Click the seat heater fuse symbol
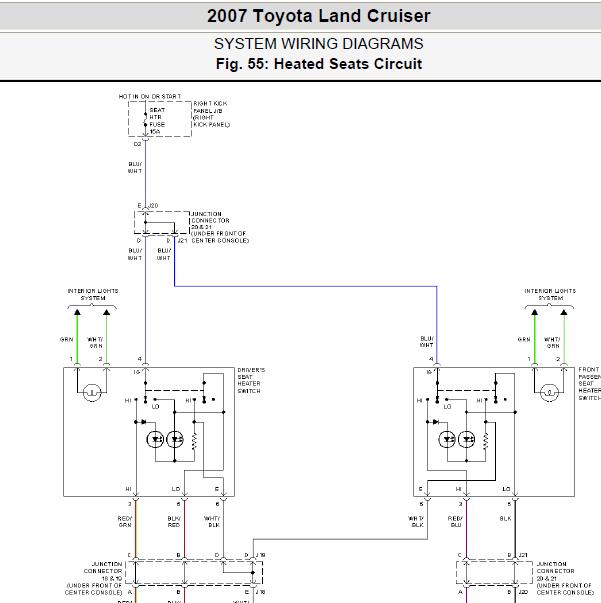This screenshot has height=603, width=601. pyautogui.click(x=145, y=120)
